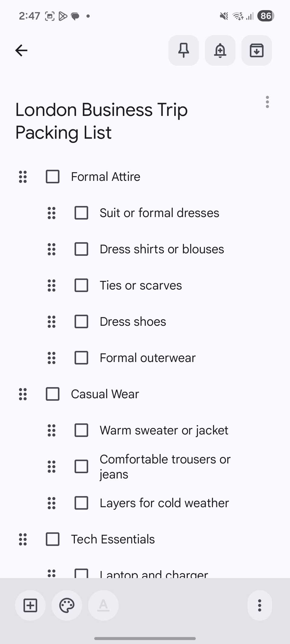Tap the back arrow to exit note
The width and height of the screenshot is (290, 644).
pos(21,50)
